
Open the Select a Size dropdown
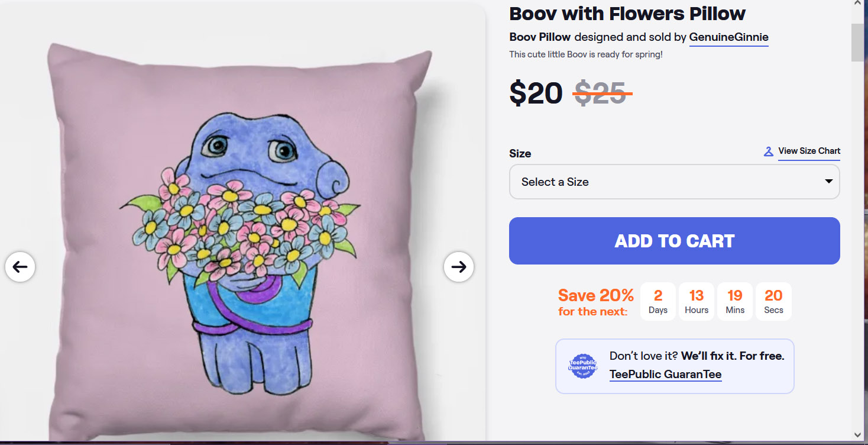pyautogui.click(x=674, y=182)
